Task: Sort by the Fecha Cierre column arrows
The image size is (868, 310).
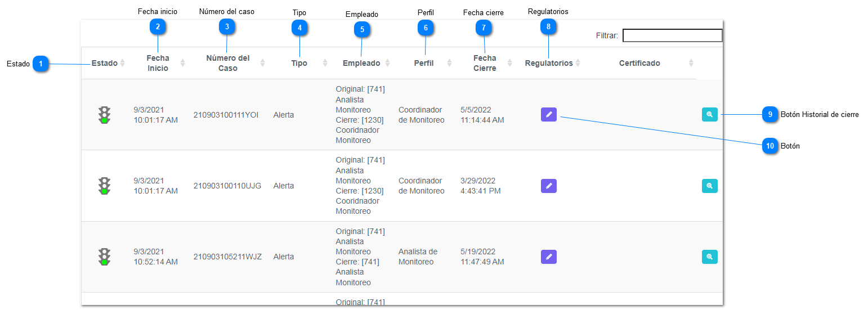Action: 509,63
